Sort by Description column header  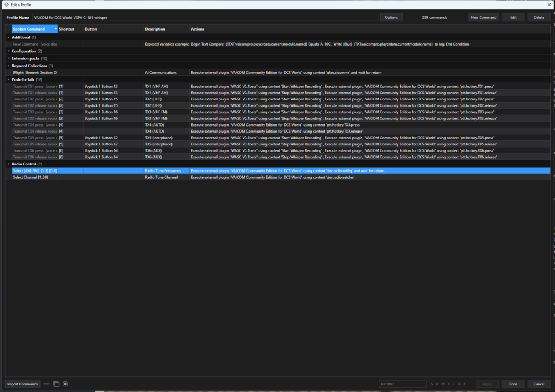[167, 29]
